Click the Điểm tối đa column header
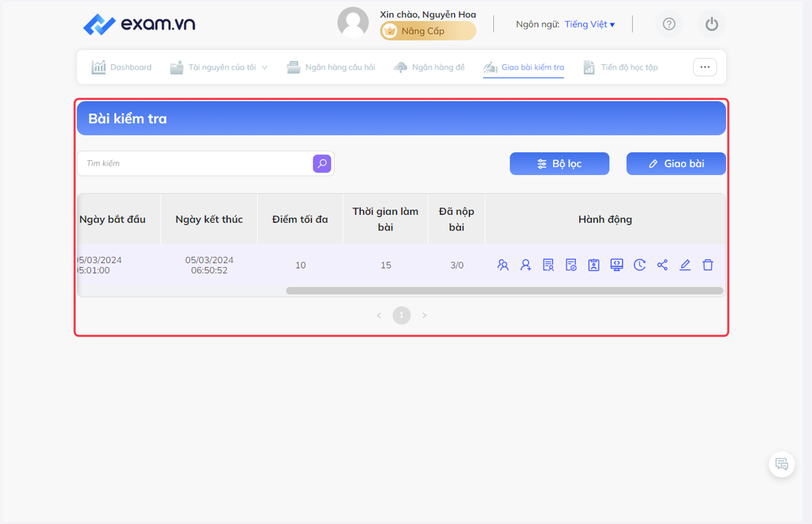 [x=300, y=219]
